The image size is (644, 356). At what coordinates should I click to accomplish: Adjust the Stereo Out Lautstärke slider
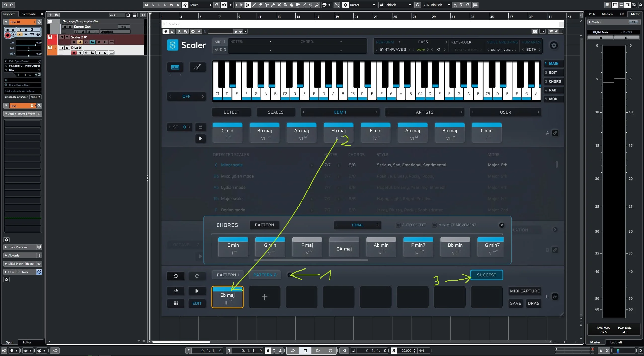[x=115, y=32]
